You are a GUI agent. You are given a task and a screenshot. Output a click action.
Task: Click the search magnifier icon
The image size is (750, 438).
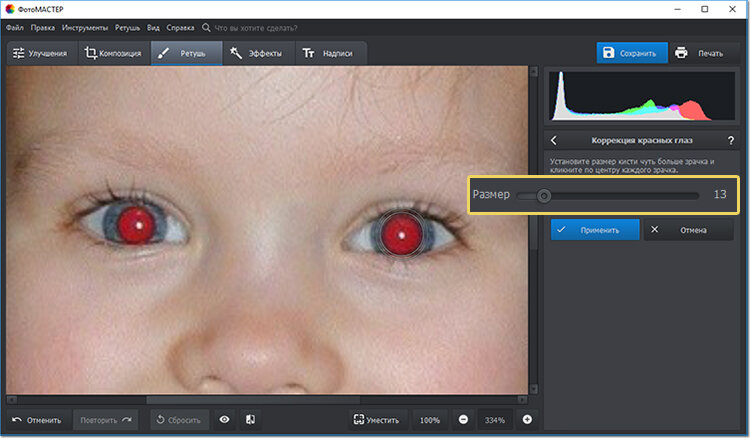pyautogui.click(x=206, y=28)
